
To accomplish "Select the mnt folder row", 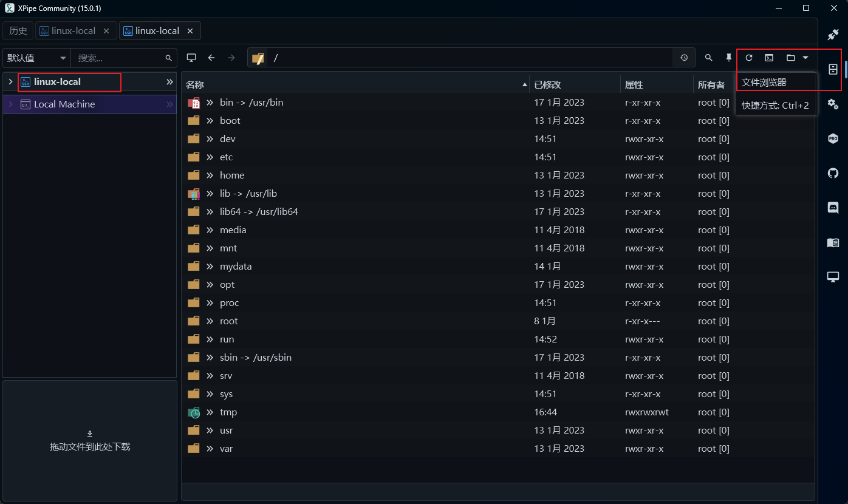I will [x=498, y=248].
